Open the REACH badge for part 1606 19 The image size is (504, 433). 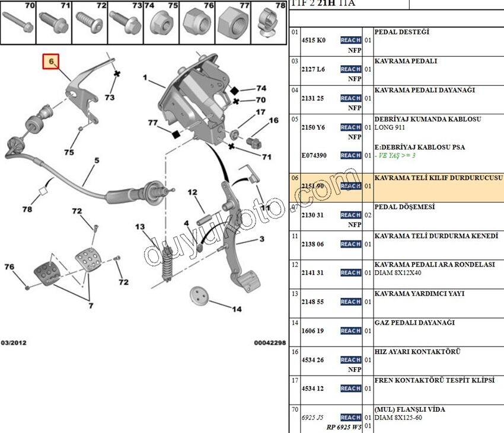[x=350, y=331]
